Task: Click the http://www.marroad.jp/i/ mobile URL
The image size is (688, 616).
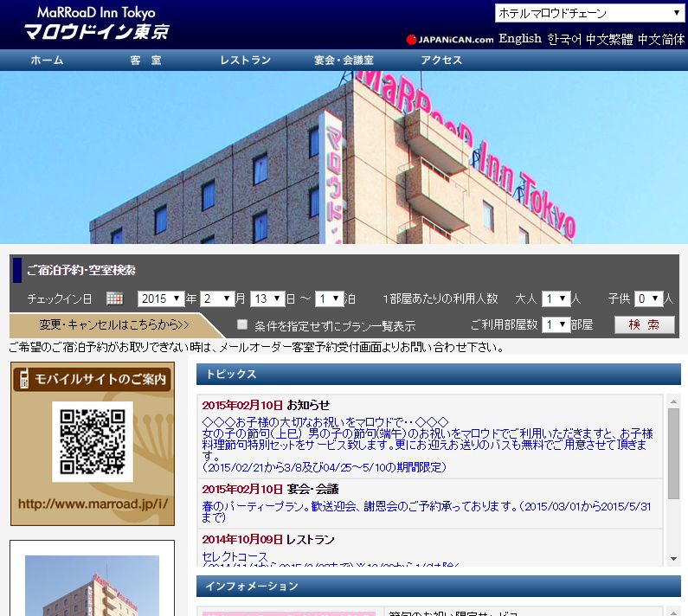Action: click(x=93, y=504)
